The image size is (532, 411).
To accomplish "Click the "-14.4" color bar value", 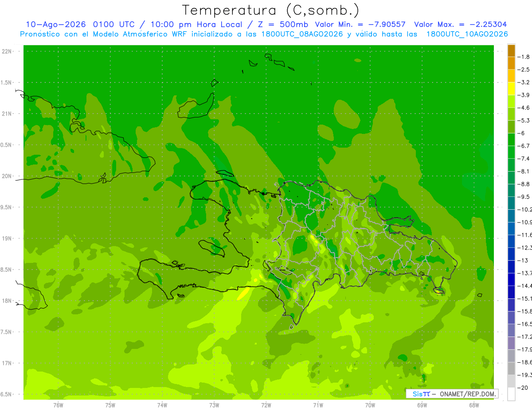I will (x=524, y=286).
